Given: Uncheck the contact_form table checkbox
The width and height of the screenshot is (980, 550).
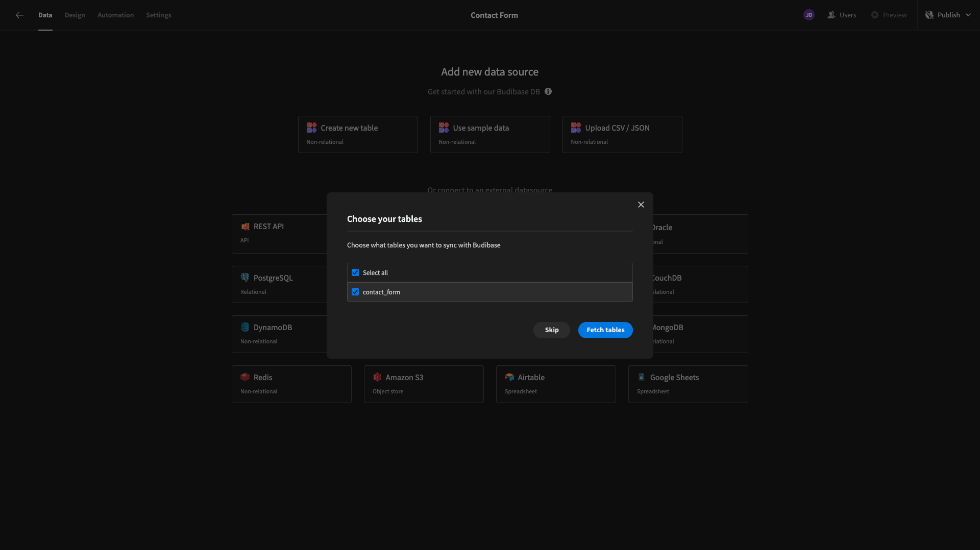Looking at the screenshot, I should point(355,292).
